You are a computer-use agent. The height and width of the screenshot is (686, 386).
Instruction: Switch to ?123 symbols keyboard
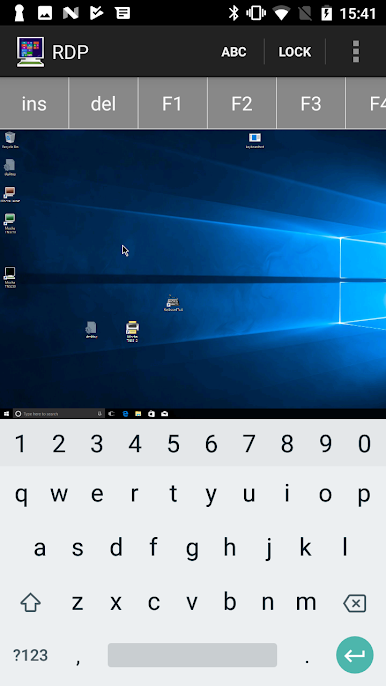(x=30, y=655)
